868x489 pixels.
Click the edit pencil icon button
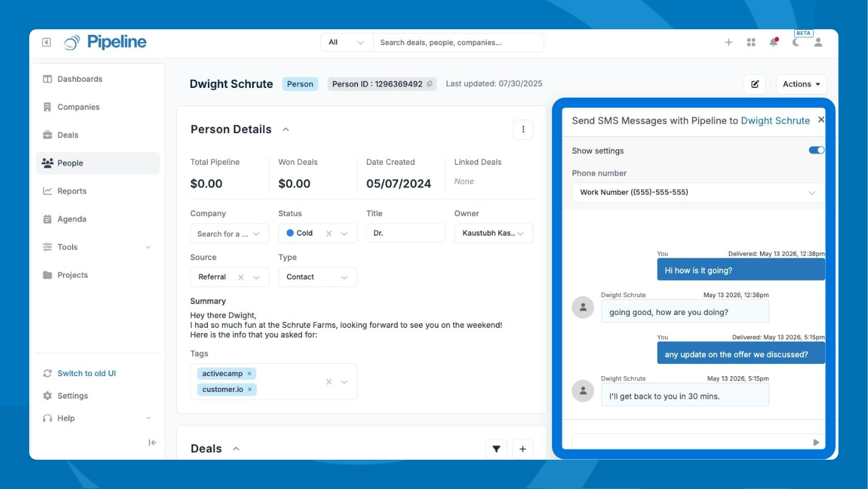point(755,84)
